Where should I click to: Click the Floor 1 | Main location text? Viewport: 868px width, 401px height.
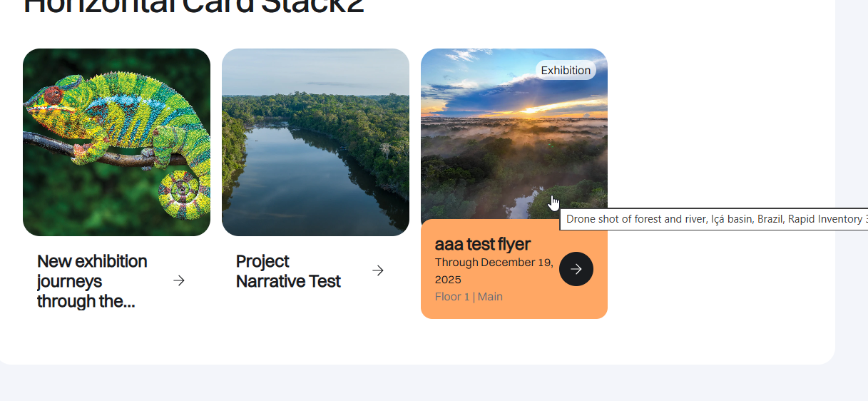[469, 296]
